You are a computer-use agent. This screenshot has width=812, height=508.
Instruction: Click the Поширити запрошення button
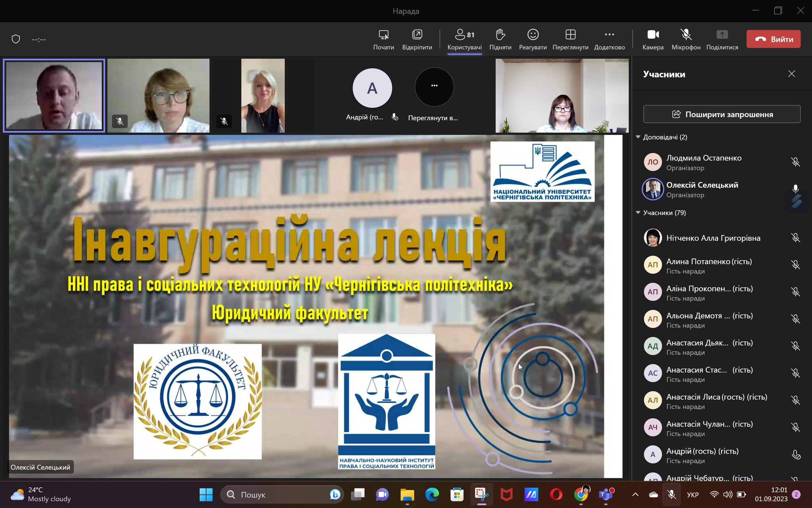pyautogui.click(x=722, y=114)
